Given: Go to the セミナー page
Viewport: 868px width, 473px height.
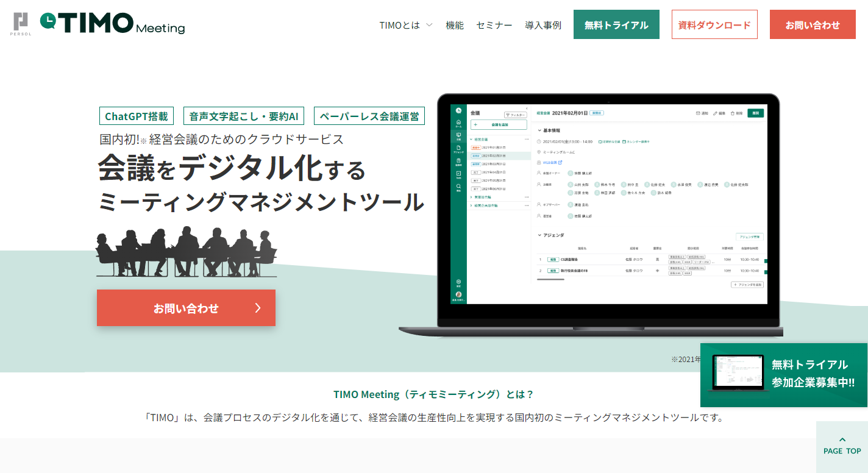Looking at the screenshot, I should point(494,25).
